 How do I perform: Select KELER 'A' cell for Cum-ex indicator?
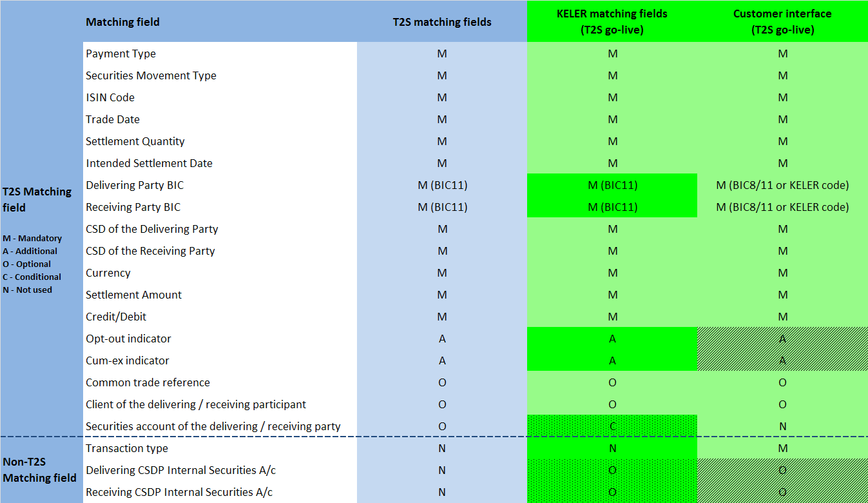612,360
